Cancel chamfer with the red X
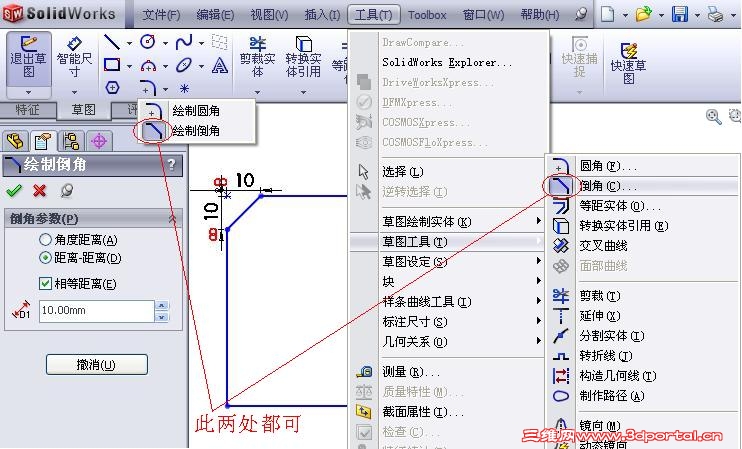742x449 pixels. [x=40, y=190]
